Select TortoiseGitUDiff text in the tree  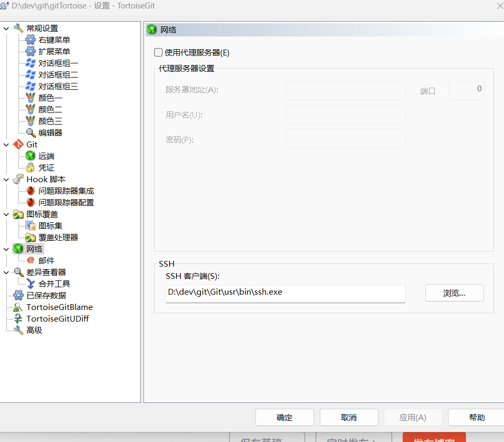pos(58,319)
